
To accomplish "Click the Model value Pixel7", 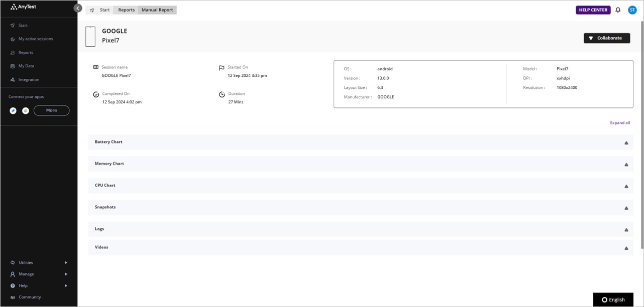I will click(563, 69).
